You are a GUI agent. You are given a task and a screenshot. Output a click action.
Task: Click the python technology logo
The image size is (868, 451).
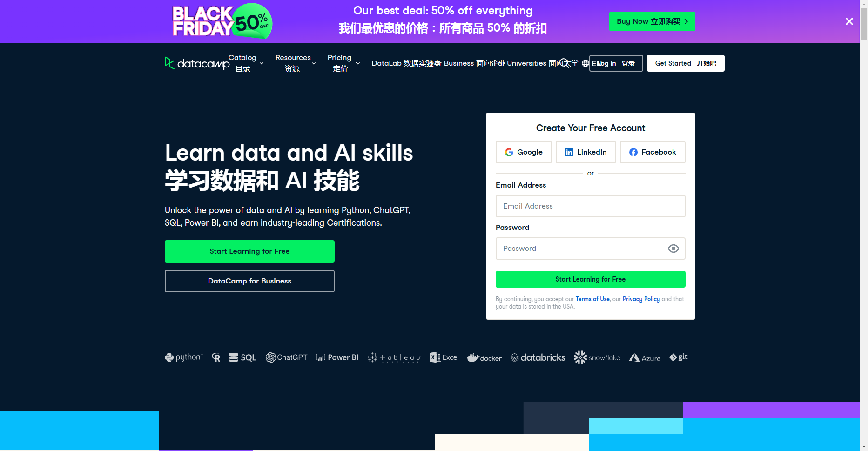pyautogui.click(x=184, y=357)
